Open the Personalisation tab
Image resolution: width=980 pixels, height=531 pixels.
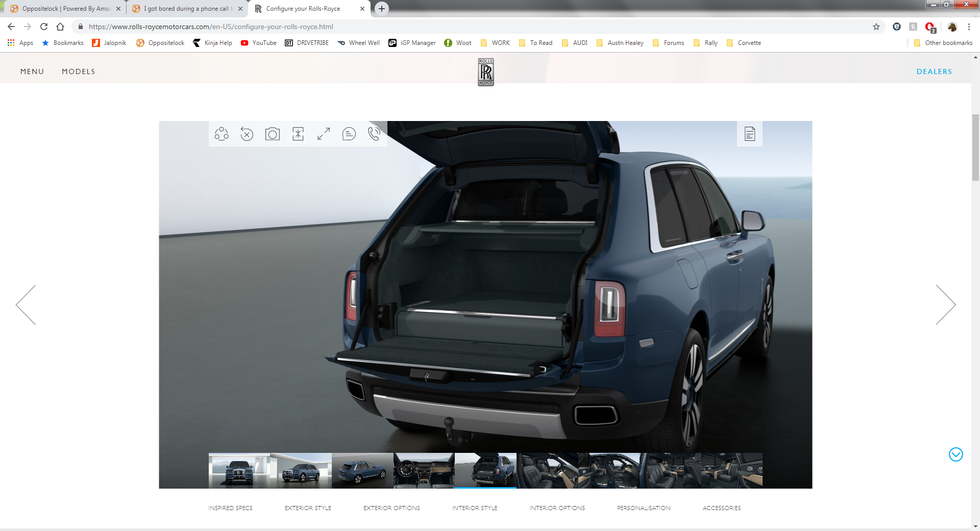click(x=644, y=508)
